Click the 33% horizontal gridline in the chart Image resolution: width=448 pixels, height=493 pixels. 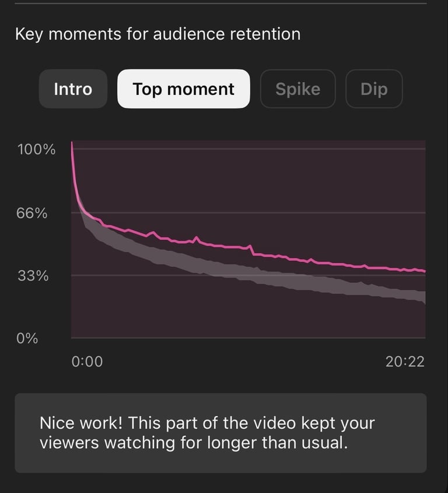(x=249, y=275)
